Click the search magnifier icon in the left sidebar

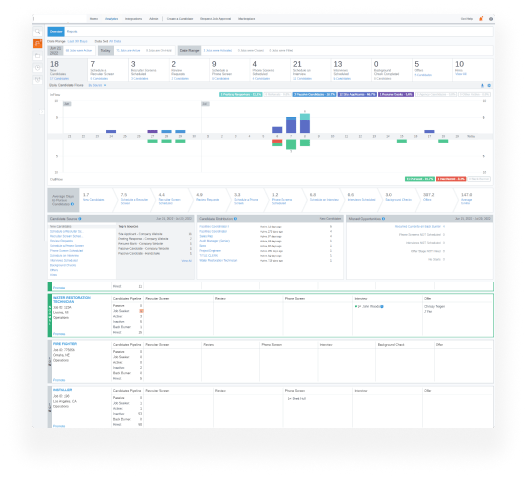click(38, 31)
